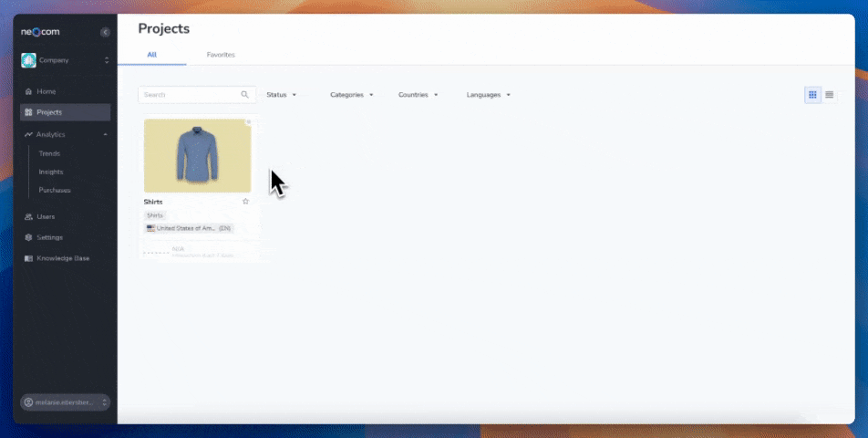Collapse the Analytics menu section
The image size is (868, 438).
tap(105, 135)
